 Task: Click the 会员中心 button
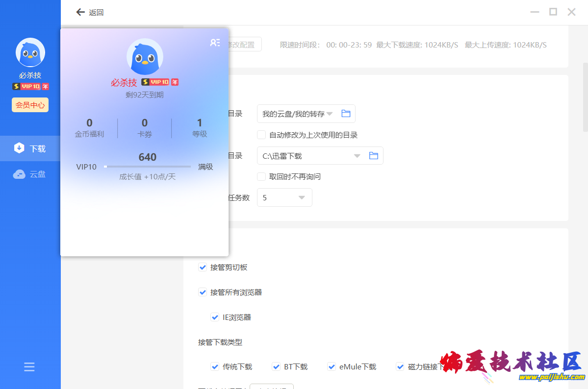pyautogui.click(x=30, y=105)
